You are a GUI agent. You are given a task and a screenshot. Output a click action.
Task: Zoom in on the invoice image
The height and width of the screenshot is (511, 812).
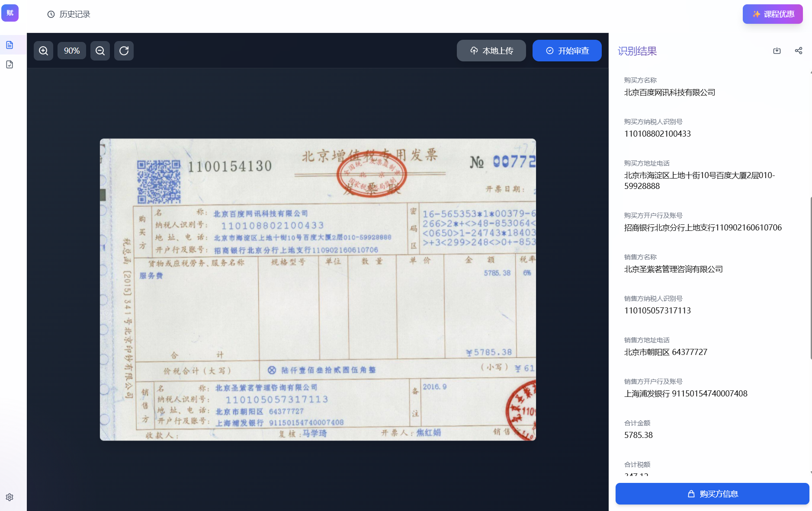[x=43, y=51]
